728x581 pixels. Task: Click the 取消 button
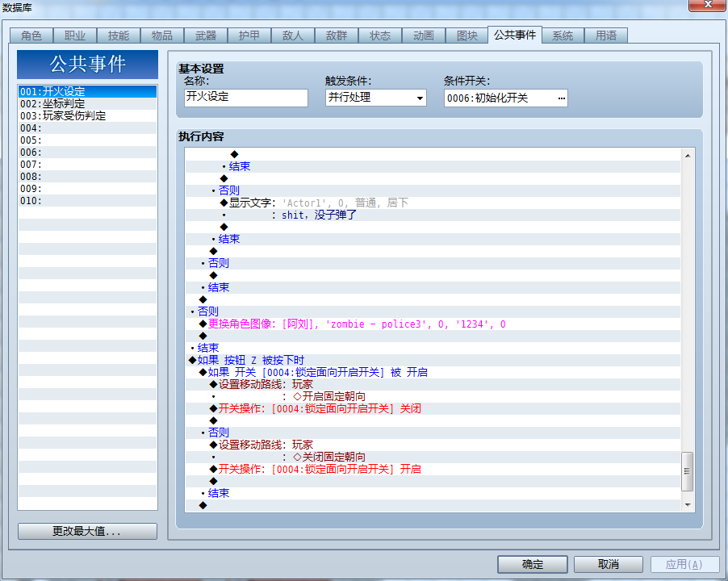coord(609,564)
